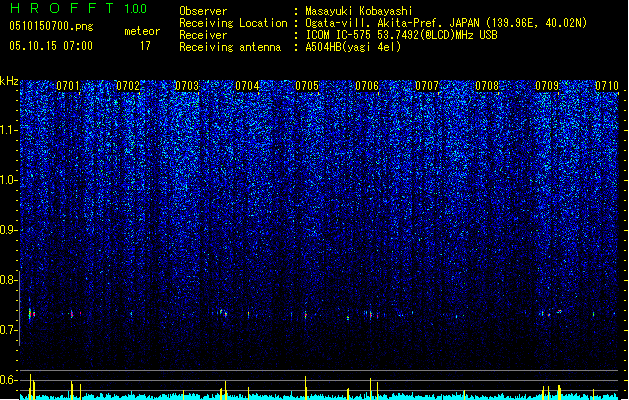Click the Receiving Location field label
The height and width of the screenshot is (400, 629).
pyautogui.click(x=233, y=23)
